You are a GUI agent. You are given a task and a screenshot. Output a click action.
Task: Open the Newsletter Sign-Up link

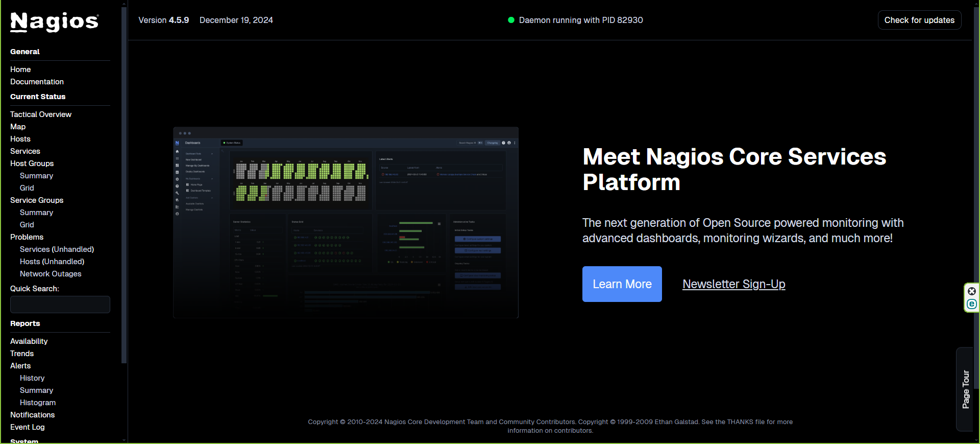coord(733,284)
